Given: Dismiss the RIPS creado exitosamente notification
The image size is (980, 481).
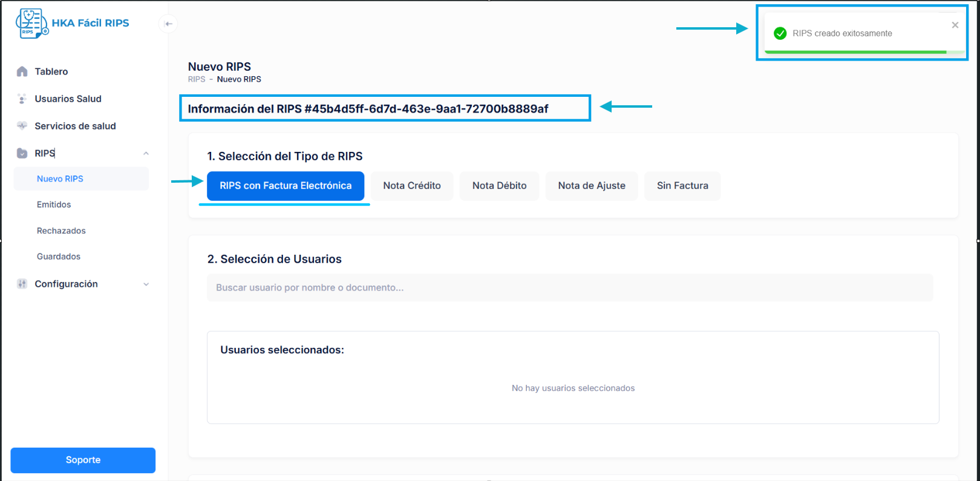Looking at the screenshot, I should [x=955, y=25].
